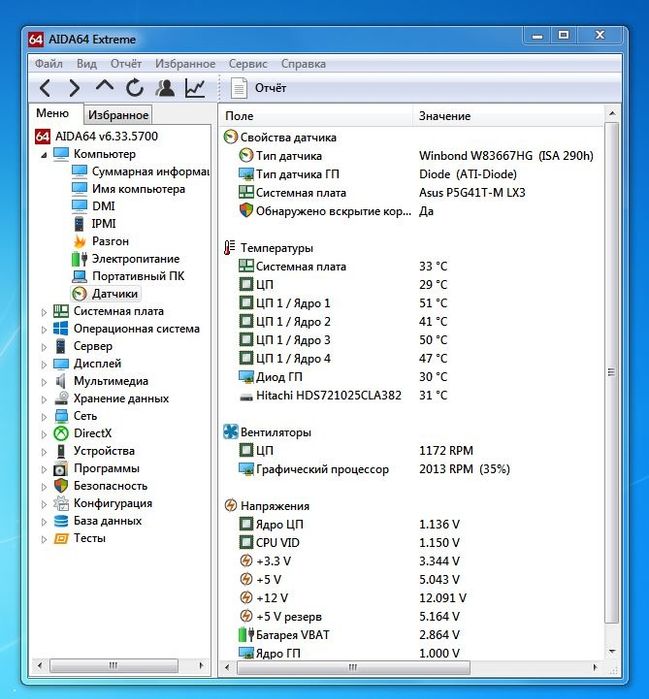The height and width of the screenshot is (699, 649).
Task: Click the AIDA64 v6.33.5700 root icon
Action: [42, 136]
